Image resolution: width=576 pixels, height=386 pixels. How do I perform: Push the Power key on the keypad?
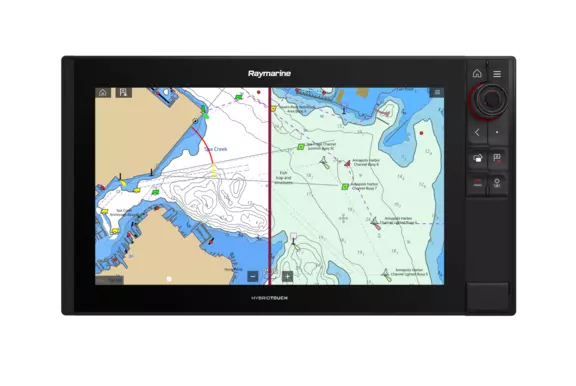click(x=497, y=183)
